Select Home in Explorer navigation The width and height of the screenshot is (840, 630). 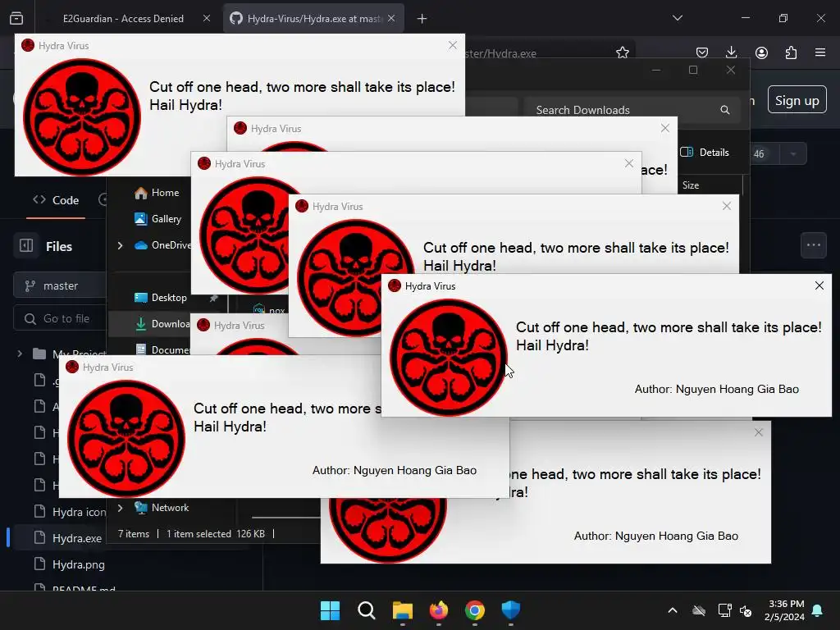[x=157, y=193]
